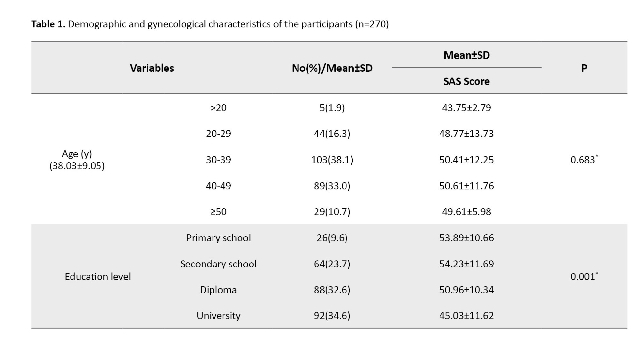The height and width of the screenshot is (353, 644).
Task: Click the SAS Score subheader
Action: 466,81
